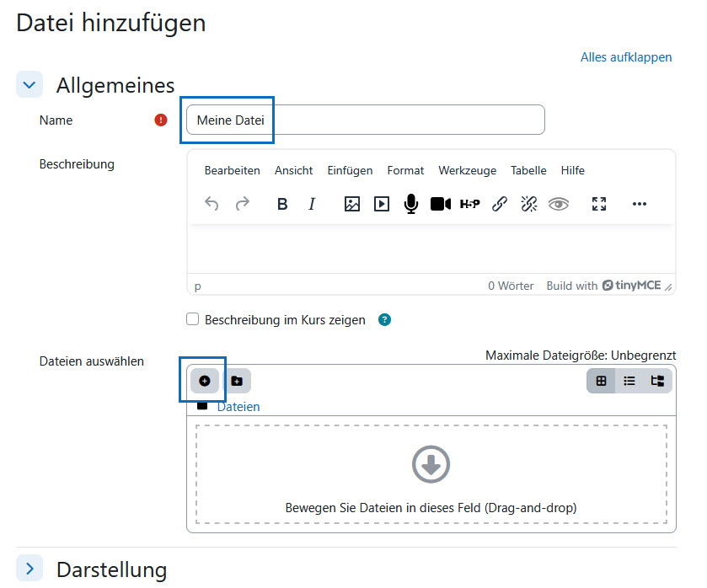Viewport: 707px width, 588px height.
Task: Click the editor resize handle
Action: (x=668, y=286)
